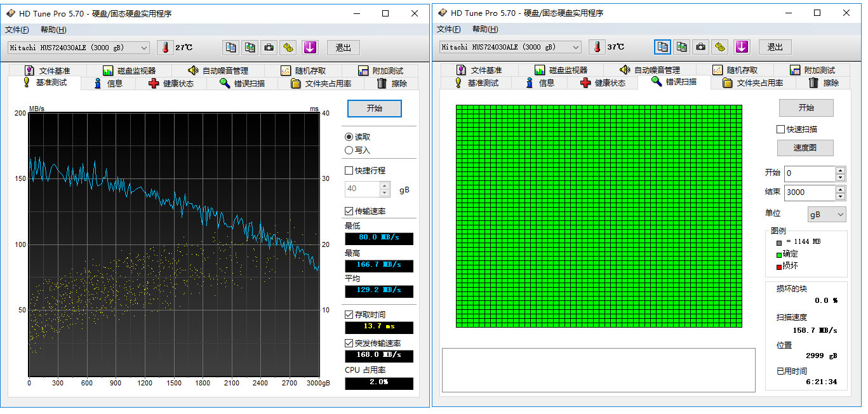
Task: Click the copy text icon in the error scan window
Action: (662, 47)
